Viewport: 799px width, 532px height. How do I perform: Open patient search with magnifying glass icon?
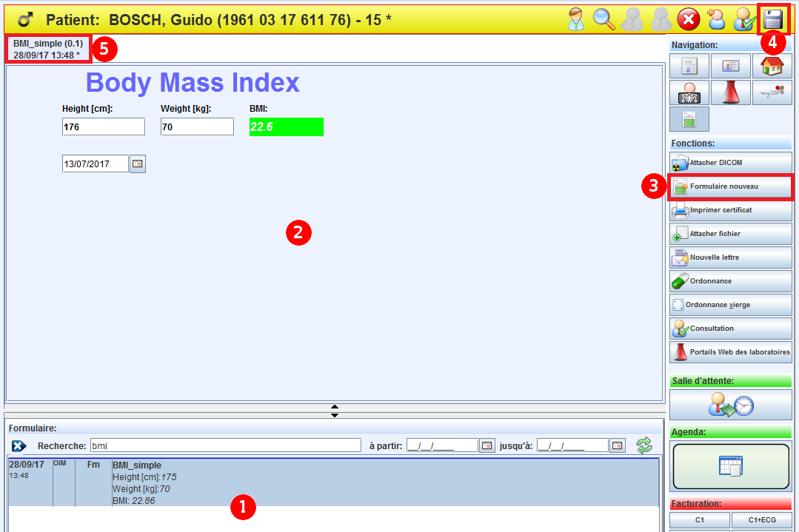coord(604,19)
